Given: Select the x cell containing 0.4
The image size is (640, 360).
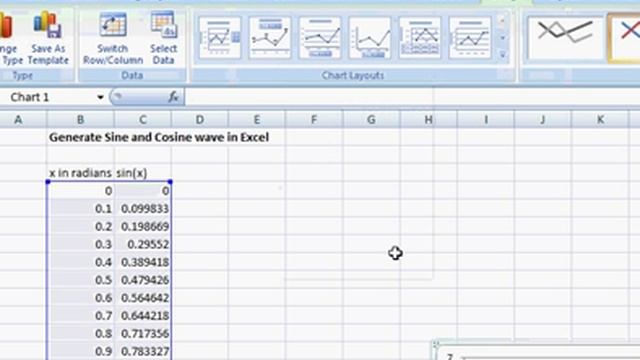Looking at the screenshot, I should click(x=80, y=262).
